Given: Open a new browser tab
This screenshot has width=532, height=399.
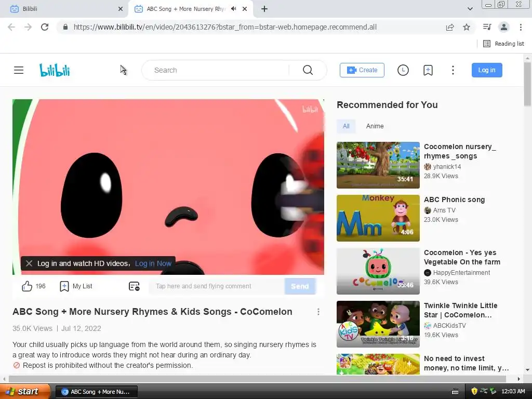Looking at the screenshot, I should tap(264, 9).
